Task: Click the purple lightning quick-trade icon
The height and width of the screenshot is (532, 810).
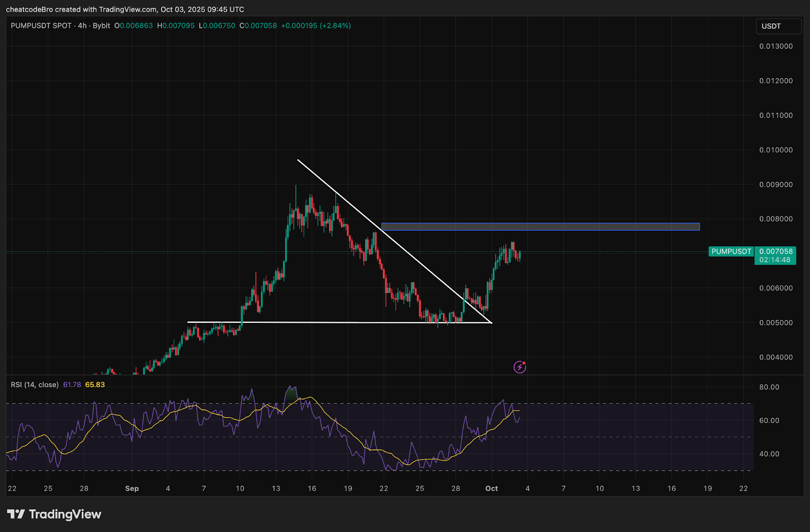Action: click(x=520, y=366)
